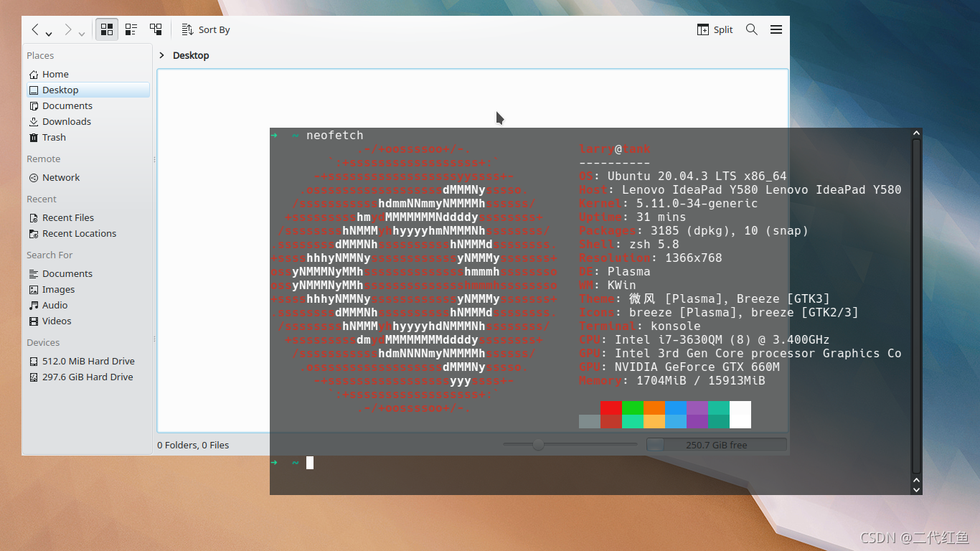Click 'NVIDIA GeForce GTX 660M' text
This screenshot has width=980, height=551.
pyautogui.click(x=697, y=367)
